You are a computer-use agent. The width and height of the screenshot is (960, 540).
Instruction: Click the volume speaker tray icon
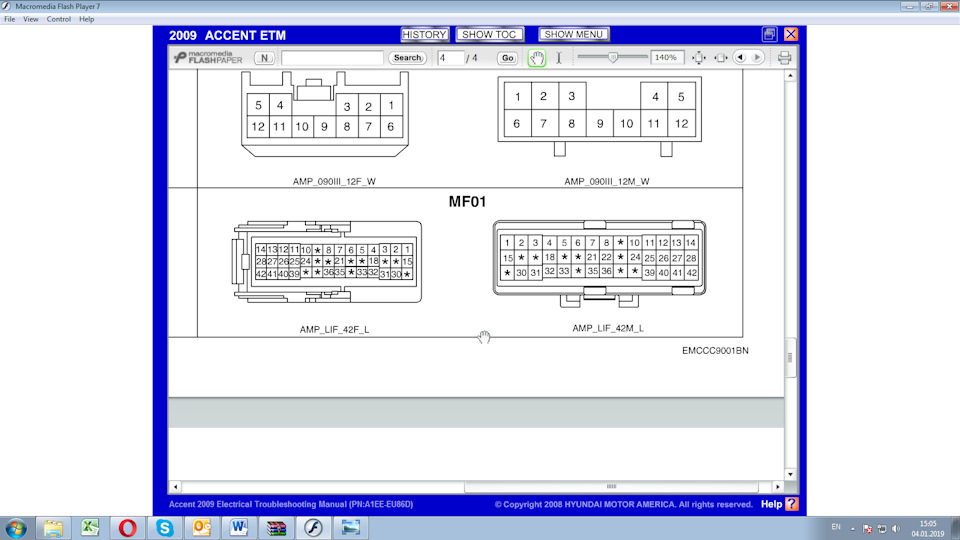click(x=896, y=528)
